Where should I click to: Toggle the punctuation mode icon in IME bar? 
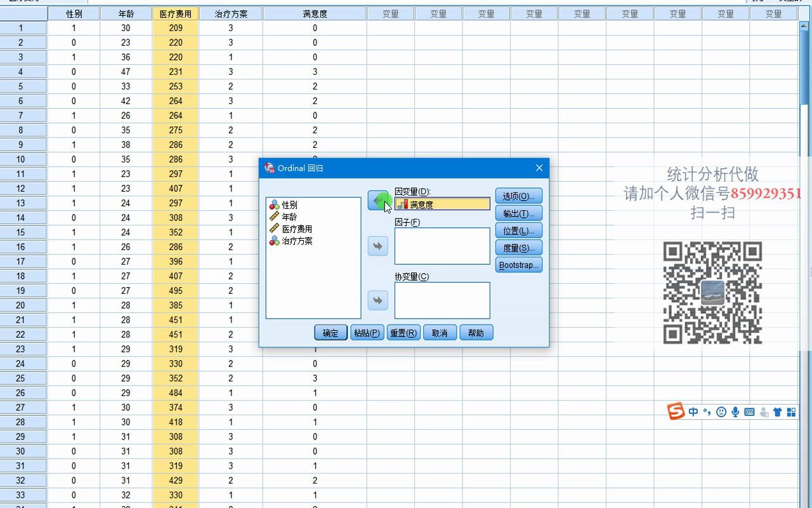pos(707,412)
